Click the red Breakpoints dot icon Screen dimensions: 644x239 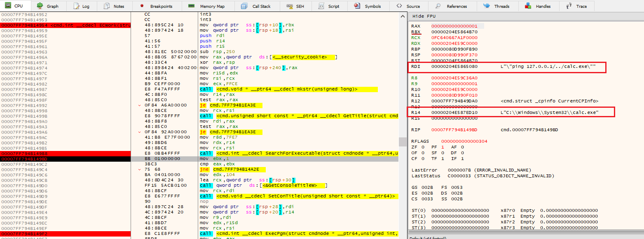coord(142,6)
